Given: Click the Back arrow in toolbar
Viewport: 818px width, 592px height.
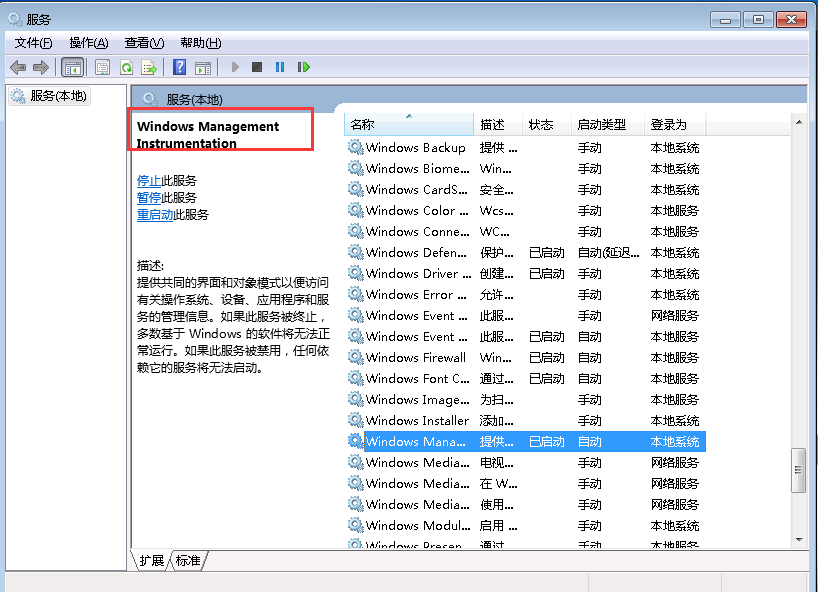Looking at the screenshot, I should [x=18, y=67].
